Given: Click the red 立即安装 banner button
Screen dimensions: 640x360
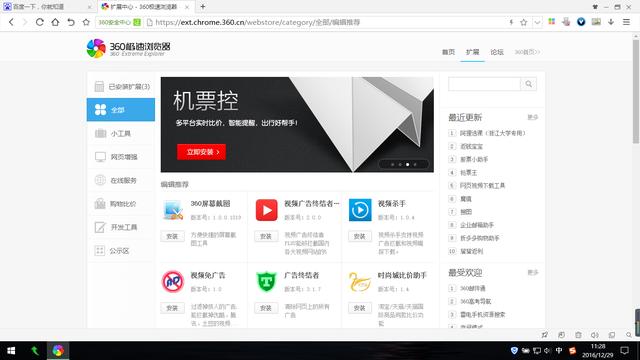Looking at the screenshot, I should pos(201,152).
